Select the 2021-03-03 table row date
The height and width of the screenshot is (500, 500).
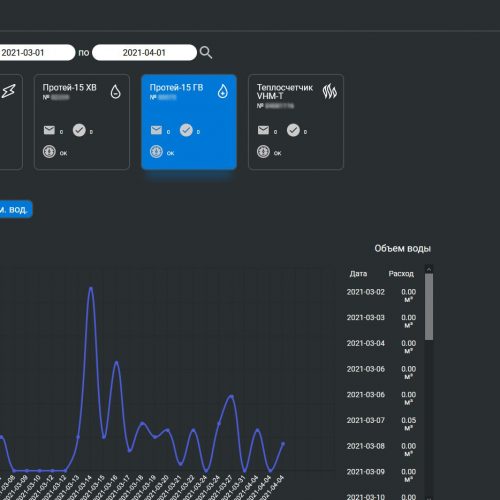pyautogui.click(x=366, y=318)
